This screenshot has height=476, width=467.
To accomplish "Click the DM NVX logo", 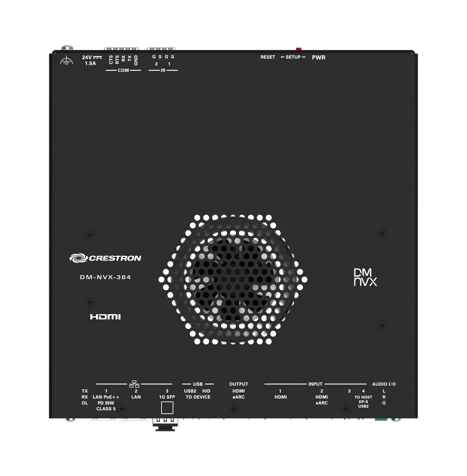I will (365, 277).
